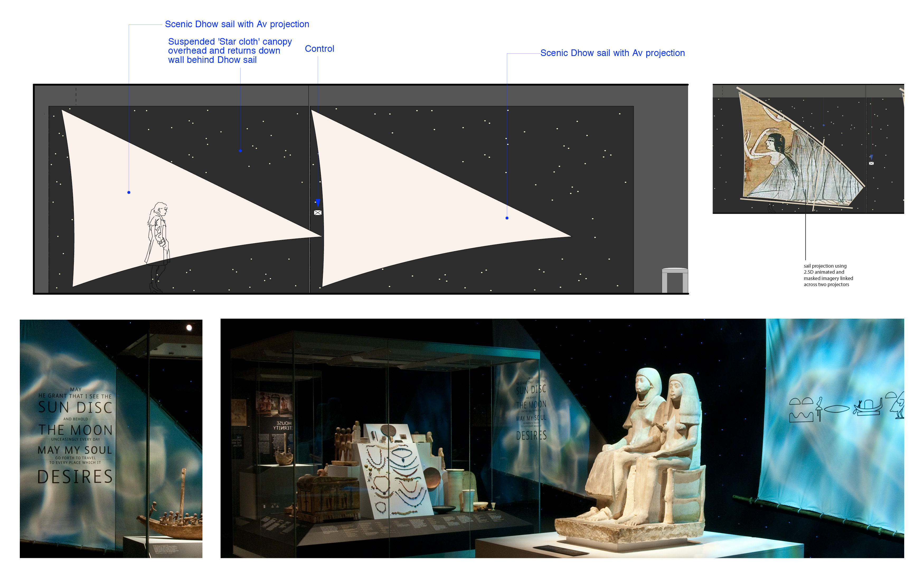Click the blue callout dot on the left sail
The width and height of the screenshot is (924, 578).
coord(129,192)
